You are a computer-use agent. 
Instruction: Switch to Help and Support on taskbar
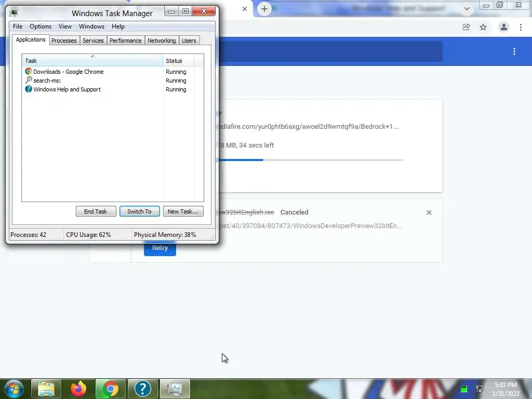point(142,389)
